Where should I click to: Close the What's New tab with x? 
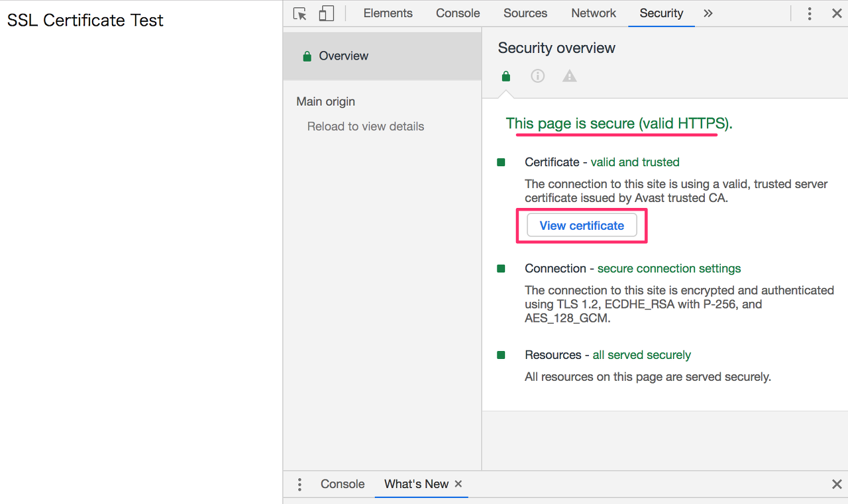coord(458,485)
